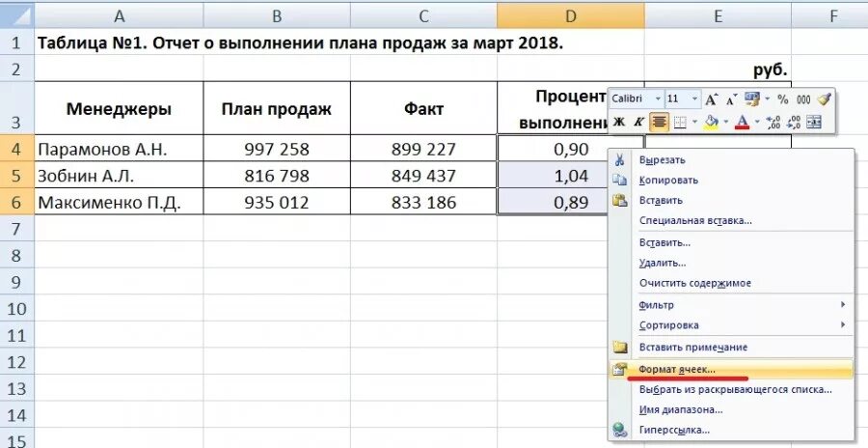This screenshot has height=448, width=868.
Task: Expand the Фильтр submenu
Action: (x=731, y=305)
